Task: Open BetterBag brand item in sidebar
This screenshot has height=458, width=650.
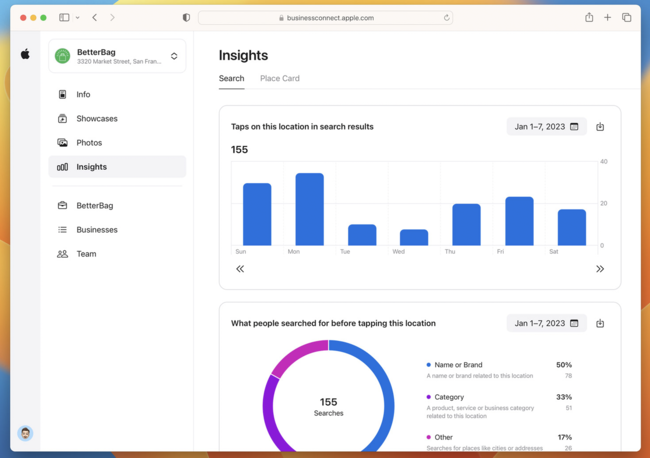Action: click(x=117, y=206)
